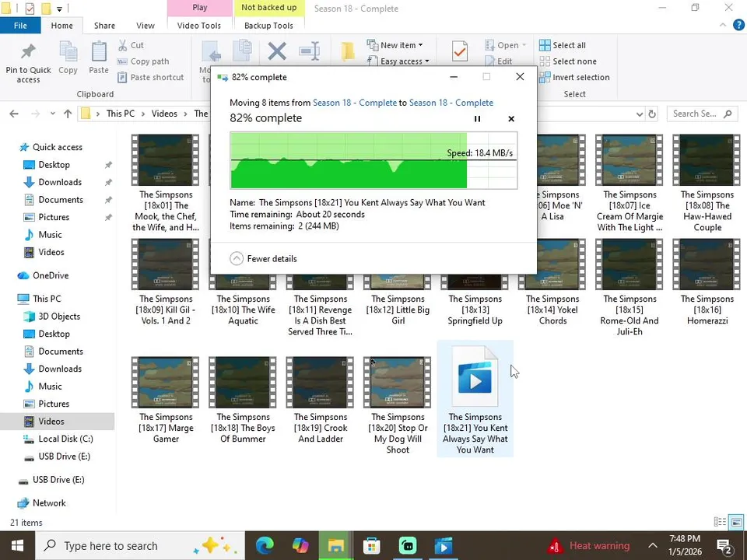The image size is (747, 560).
Task: Open Copilot from the taskbar
Action: click(x=300, y=546)
